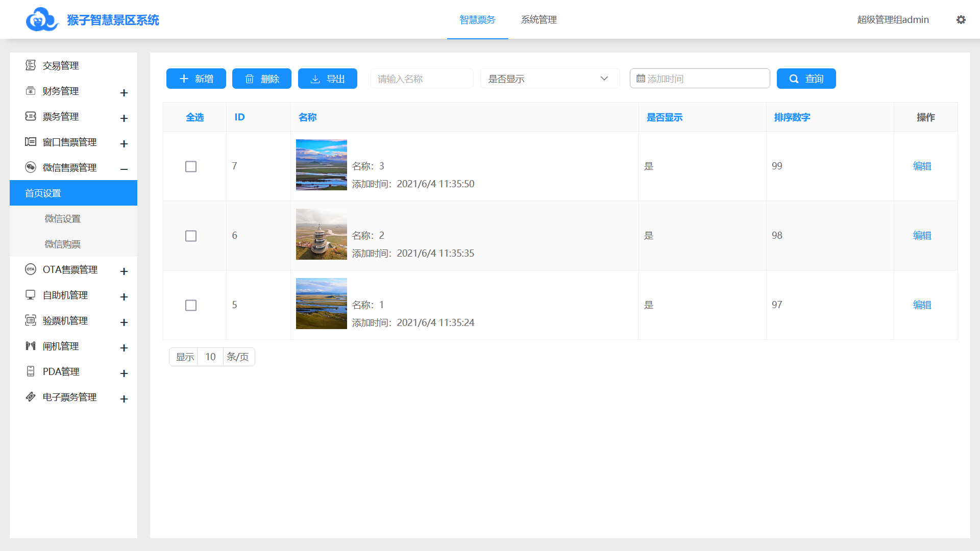Click 超级管理组admin user label

point(893,19)
